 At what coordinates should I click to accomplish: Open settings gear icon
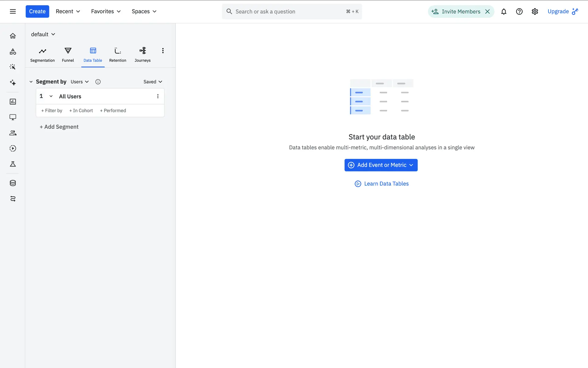click(535, 12)
